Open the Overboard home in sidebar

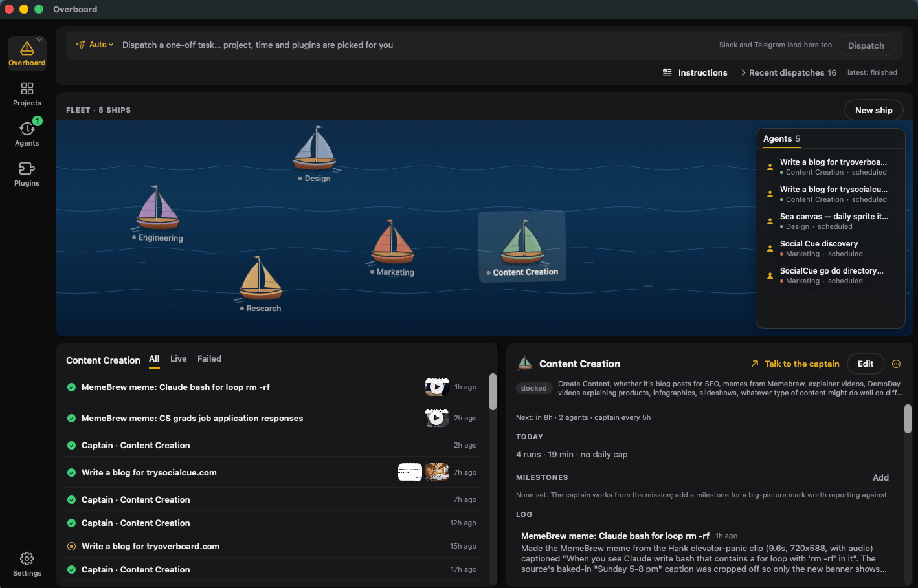click(27, 52)
